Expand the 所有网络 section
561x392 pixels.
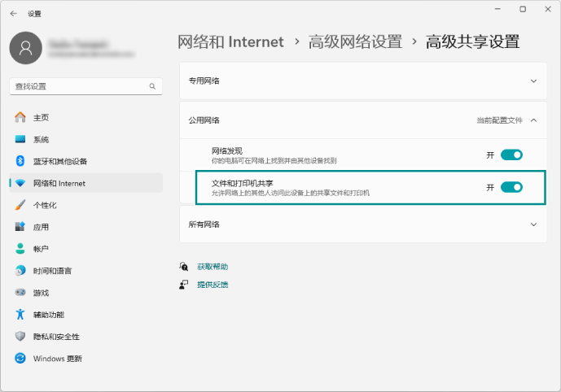point(533,224)
